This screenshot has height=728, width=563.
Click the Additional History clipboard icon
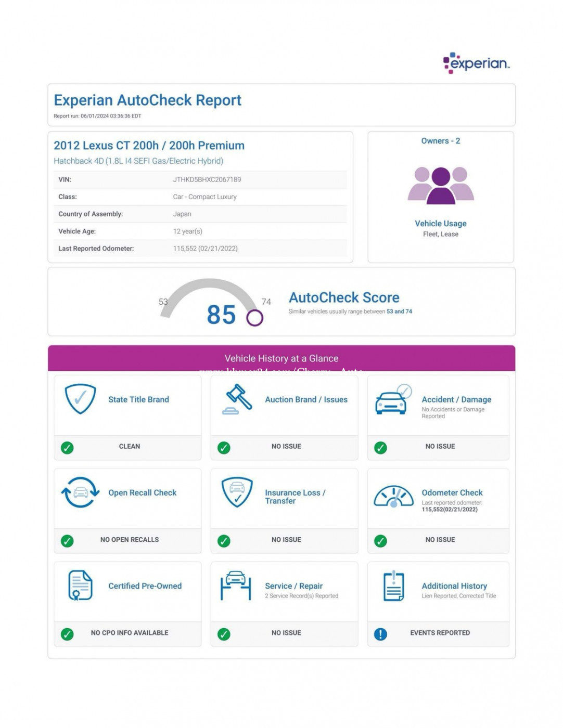pos(394,586)
